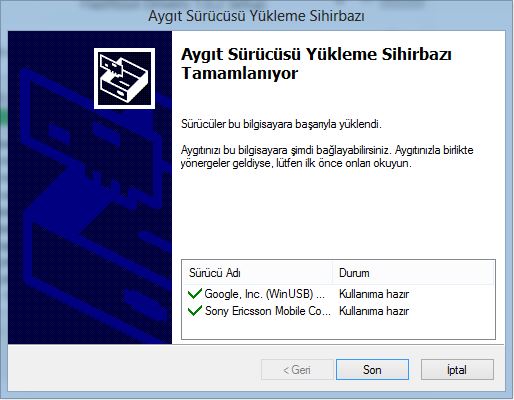Click the window title bar text
Screen dimensions: 514x400
[x=256, y=16]
